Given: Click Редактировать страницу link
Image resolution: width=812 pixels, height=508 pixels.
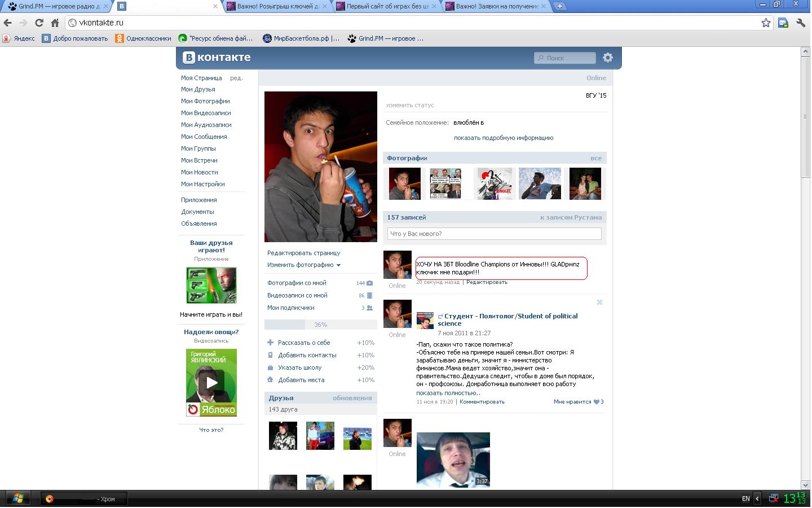Looking at the screenshot, I should pyautogui.click(x=303, y=253).
